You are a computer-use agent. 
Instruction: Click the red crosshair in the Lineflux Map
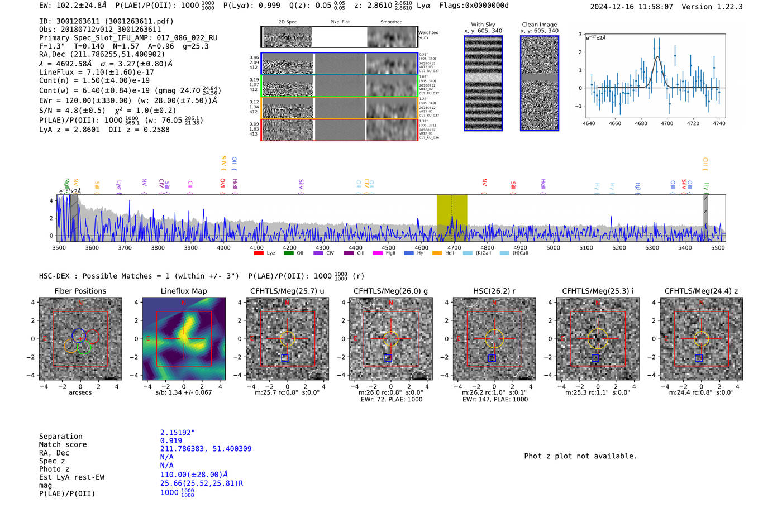[x=184, y=338]
